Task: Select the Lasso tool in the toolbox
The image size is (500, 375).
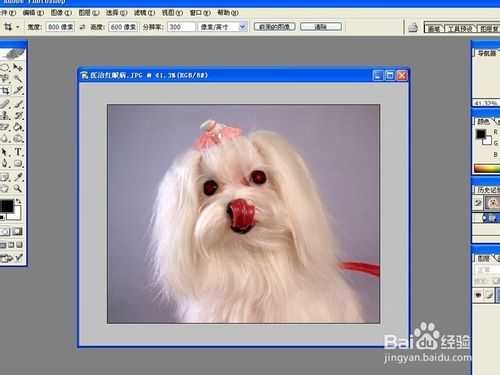Action: (5, 79)
